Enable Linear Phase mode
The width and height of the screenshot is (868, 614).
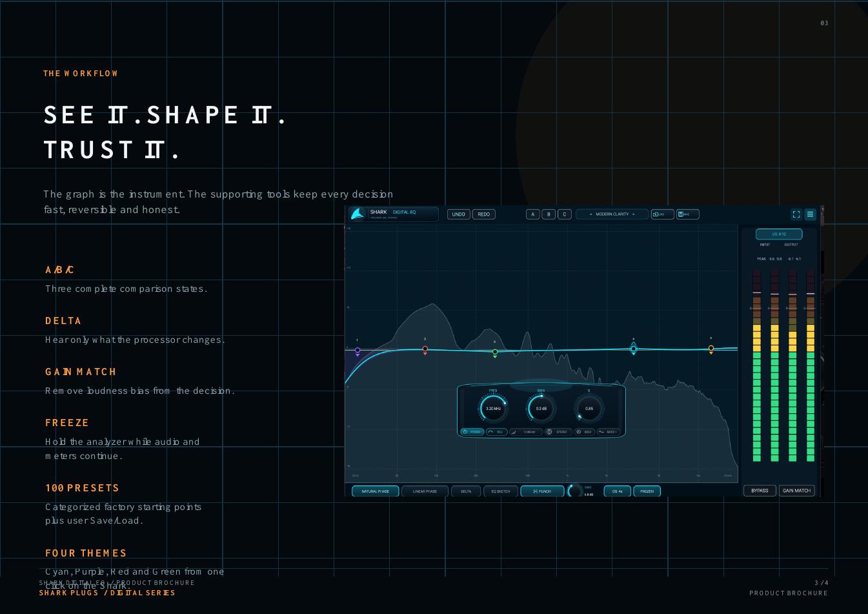425,491
